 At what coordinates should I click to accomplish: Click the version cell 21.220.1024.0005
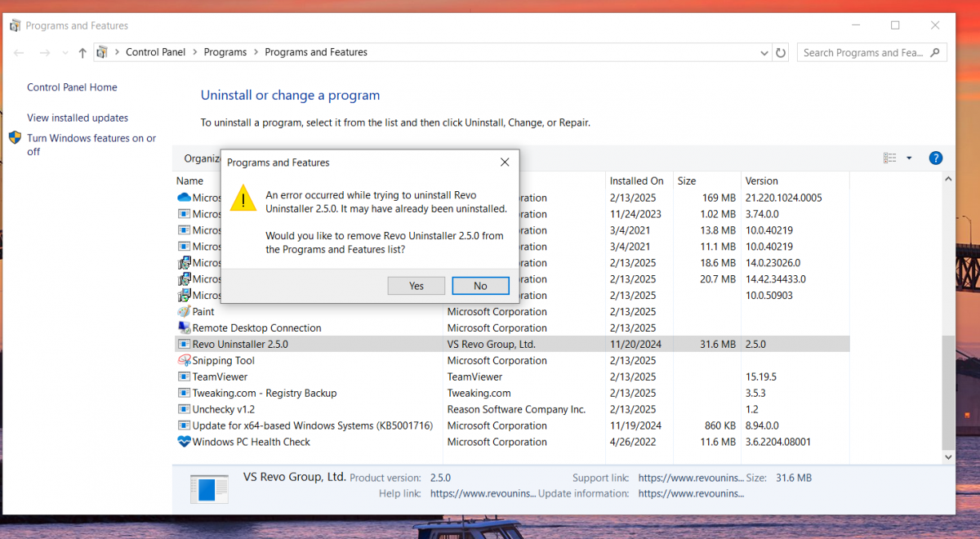[x=783, y=198]
